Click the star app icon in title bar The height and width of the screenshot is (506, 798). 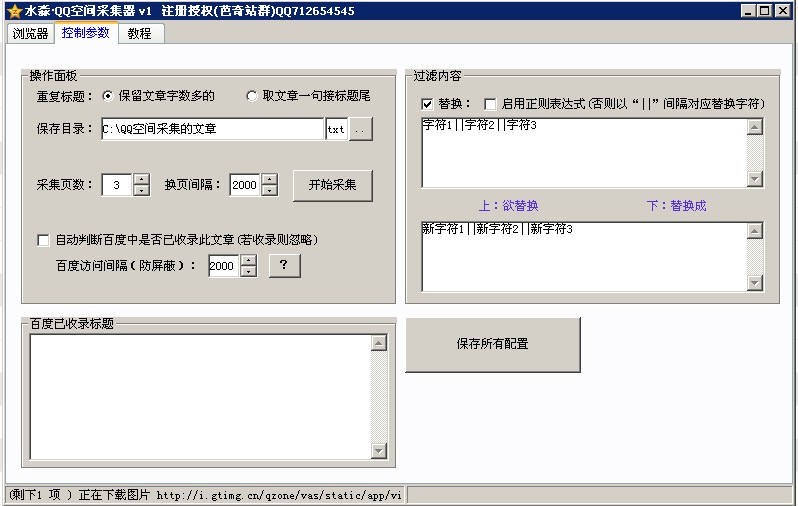coord(14,11)
